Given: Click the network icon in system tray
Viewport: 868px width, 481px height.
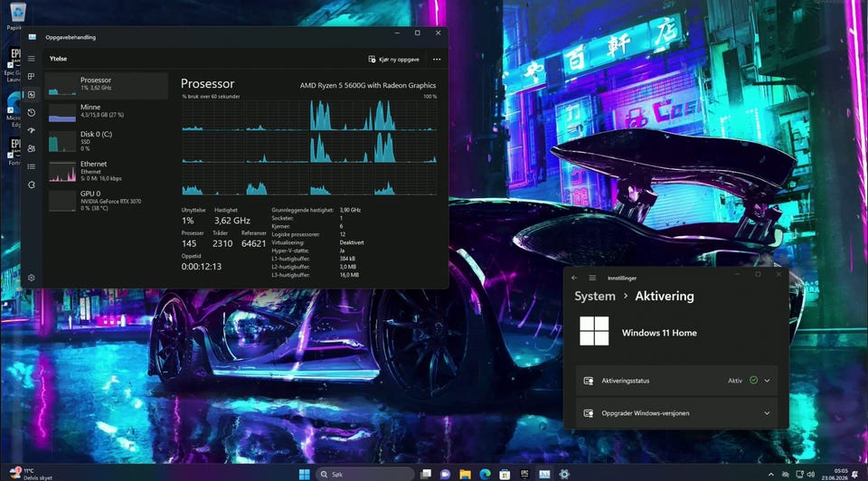Looking at the screenshot, I should 799,475.
